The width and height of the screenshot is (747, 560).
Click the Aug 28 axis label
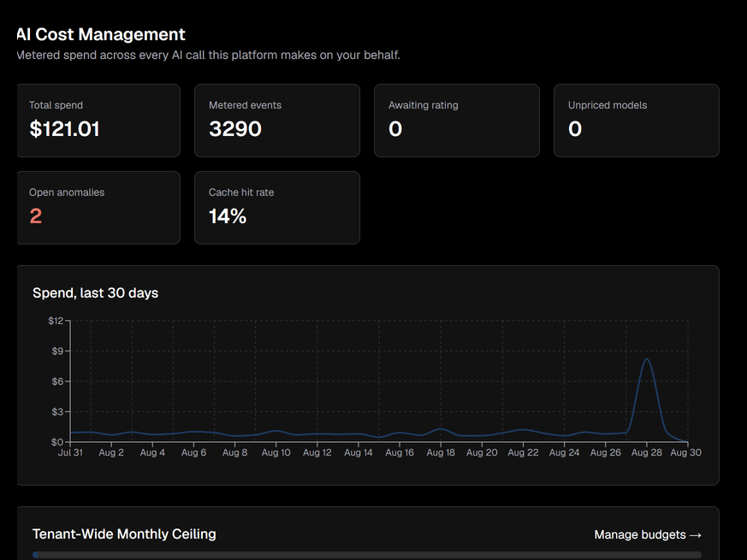pyautogui.click(x=647, y=452)
